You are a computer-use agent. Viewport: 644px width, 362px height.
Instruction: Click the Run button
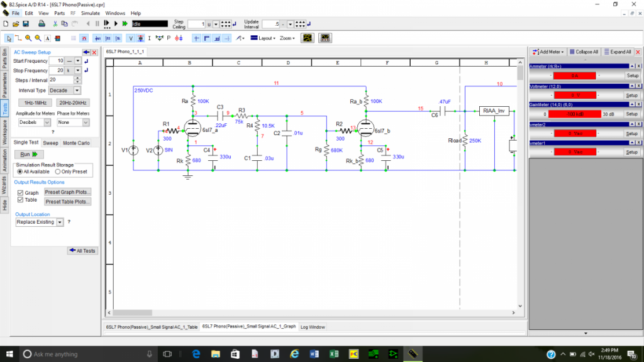(x=28, y=155)
